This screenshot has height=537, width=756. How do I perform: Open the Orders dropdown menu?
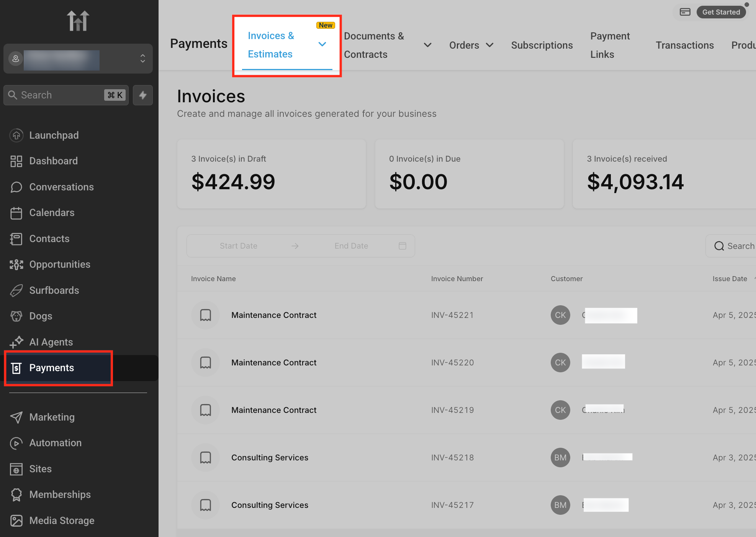471,45
